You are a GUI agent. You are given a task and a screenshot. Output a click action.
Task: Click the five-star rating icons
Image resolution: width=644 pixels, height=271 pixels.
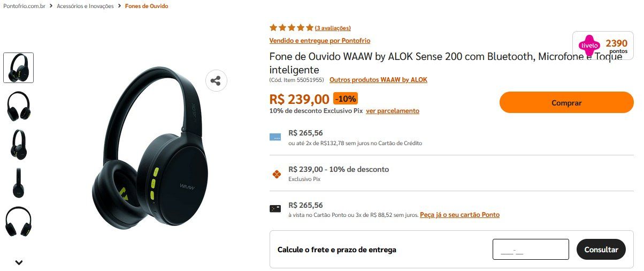point(292,28)
